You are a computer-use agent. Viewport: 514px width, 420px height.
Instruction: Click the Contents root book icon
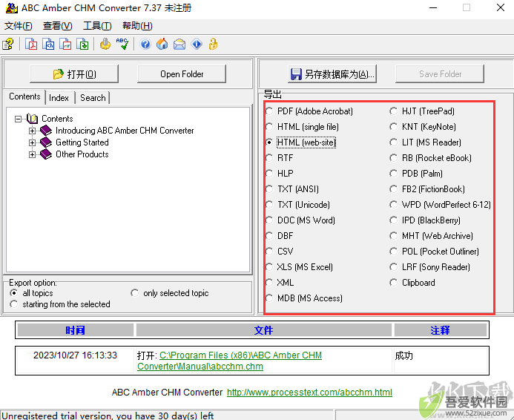[x=32, y=119]
